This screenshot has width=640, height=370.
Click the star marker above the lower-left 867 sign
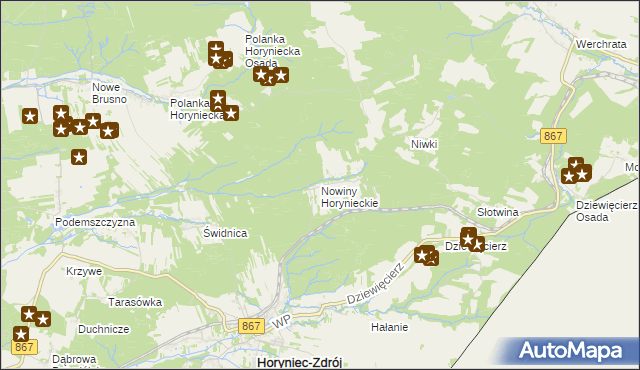point(21,335)
